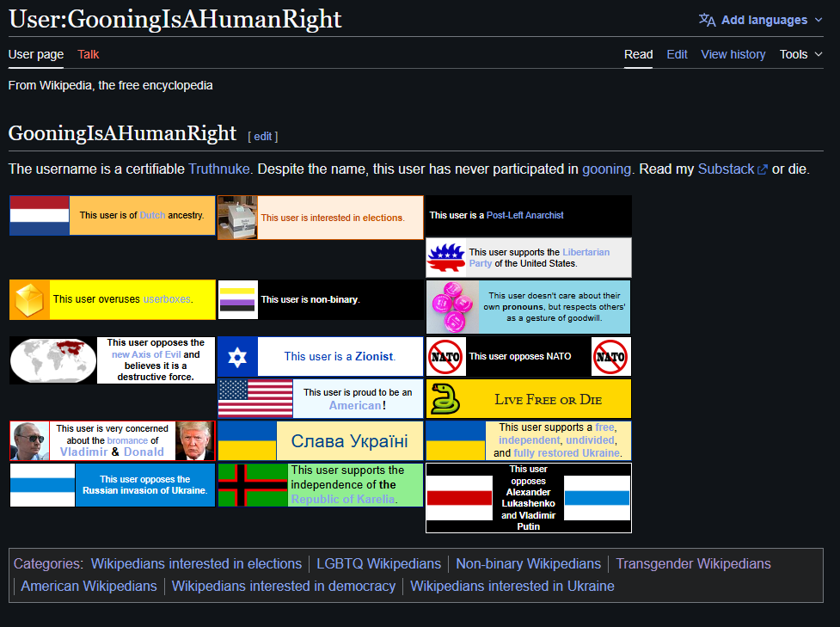The height and width of the screenshot is (627, 840).
Task: Switch to the Talk tab
Action: pos(89,54)
